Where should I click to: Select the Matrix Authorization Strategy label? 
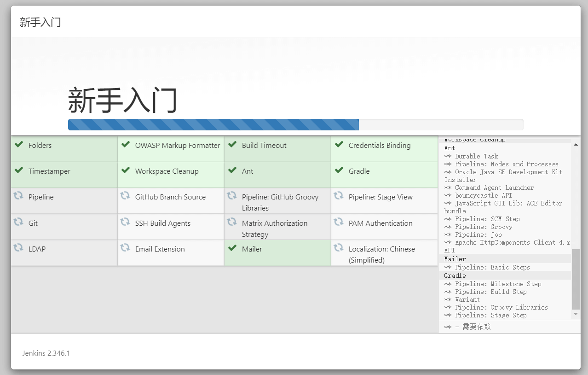coord(275,229)
